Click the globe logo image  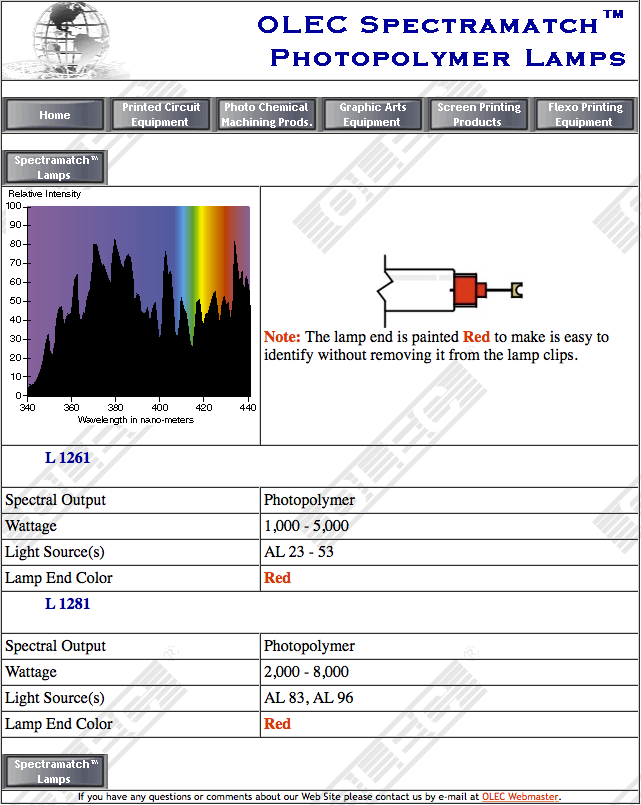(67, 41)
